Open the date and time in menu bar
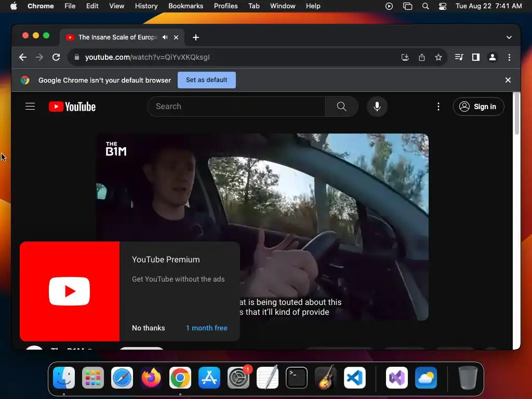This screenshot has width=532, height=399. 488,6
